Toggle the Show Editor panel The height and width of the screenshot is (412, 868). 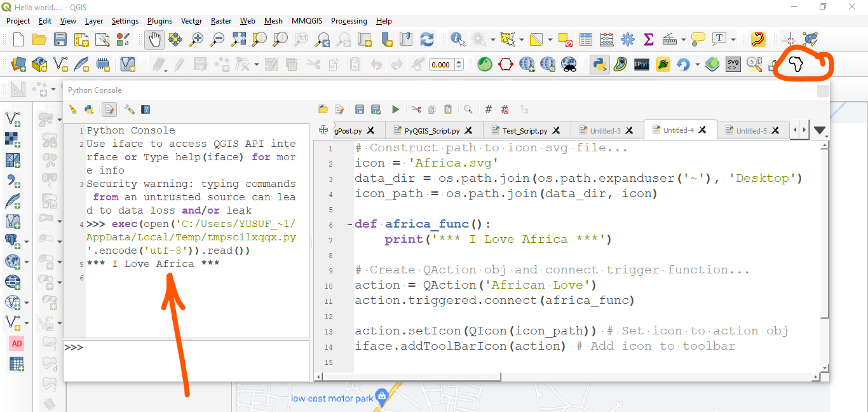[109, 109]
